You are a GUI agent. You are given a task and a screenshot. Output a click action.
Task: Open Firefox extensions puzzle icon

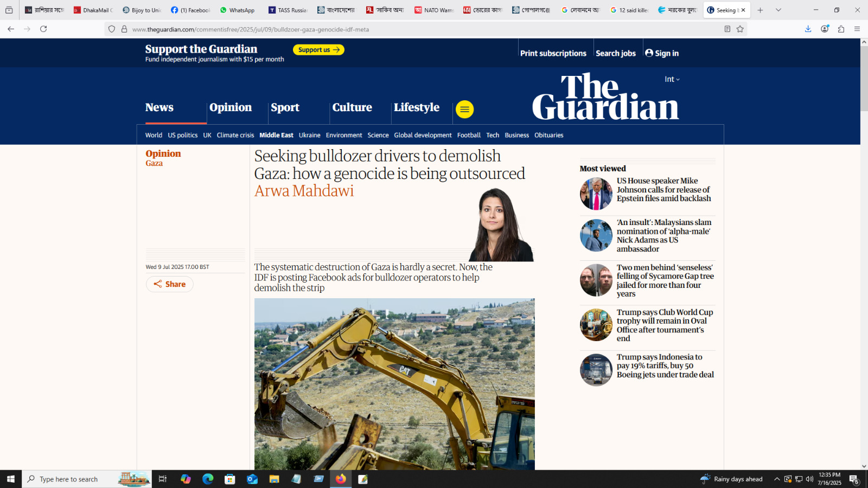tap(841, 29)
